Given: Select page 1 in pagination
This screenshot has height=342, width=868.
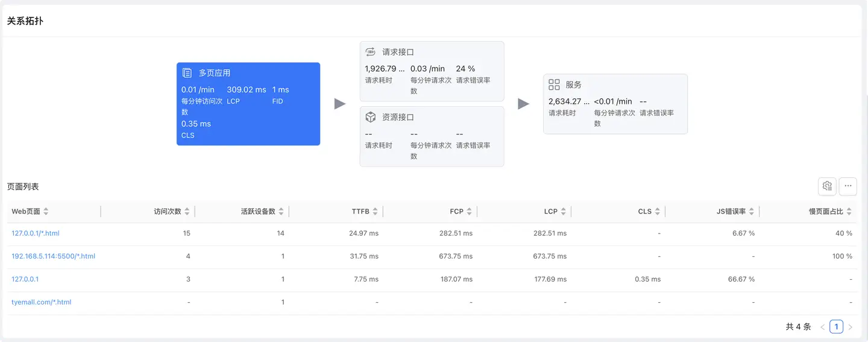Looking at the screenshot, I should [836, 327].
